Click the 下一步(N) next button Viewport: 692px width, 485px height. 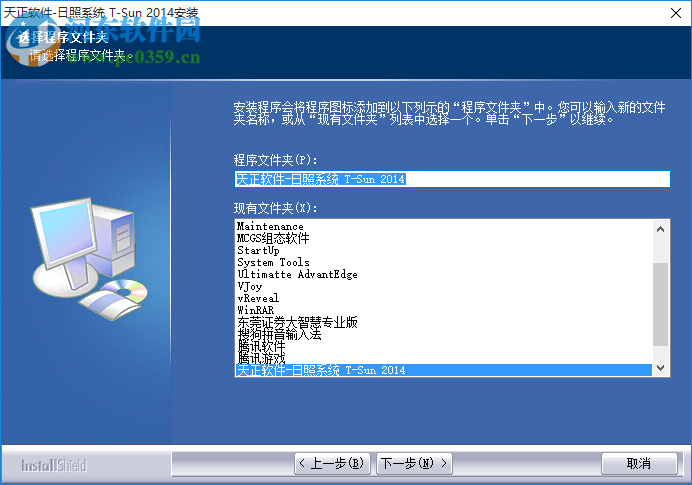pyautogui.click(x=414, y=463)
